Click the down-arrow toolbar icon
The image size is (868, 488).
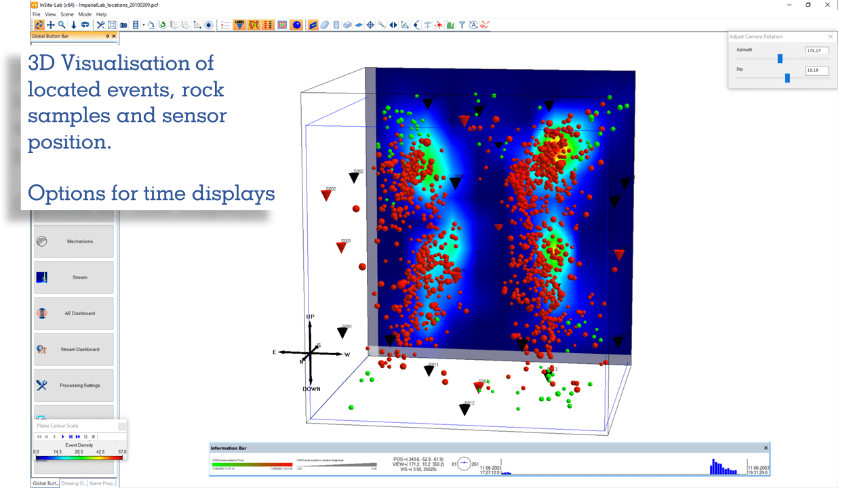[73, 25]
